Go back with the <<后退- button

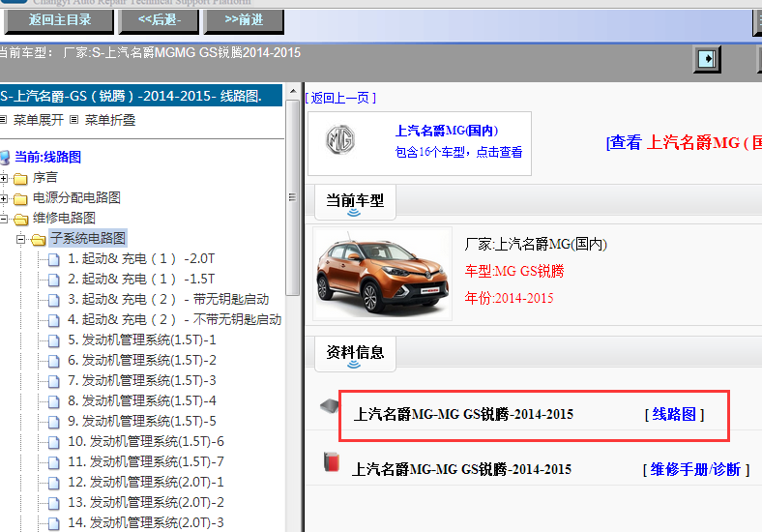coord(159,21)
